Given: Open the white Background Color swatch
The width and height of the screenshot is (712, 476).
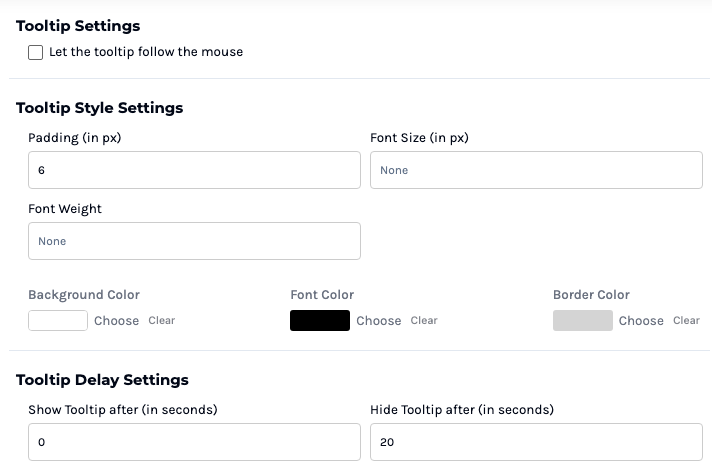Looking at the screenshot, I should tap(58, 320).
